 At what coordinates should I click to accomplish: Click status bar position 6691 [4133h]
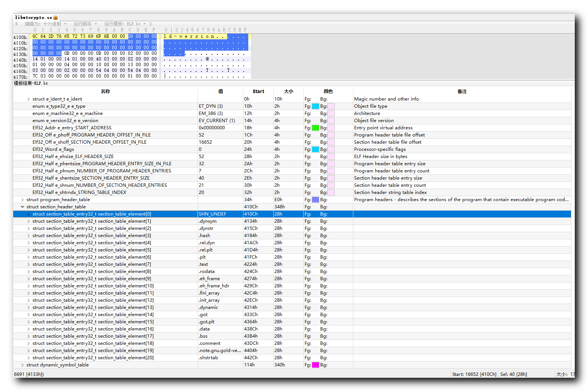click(x=29, y=374)
